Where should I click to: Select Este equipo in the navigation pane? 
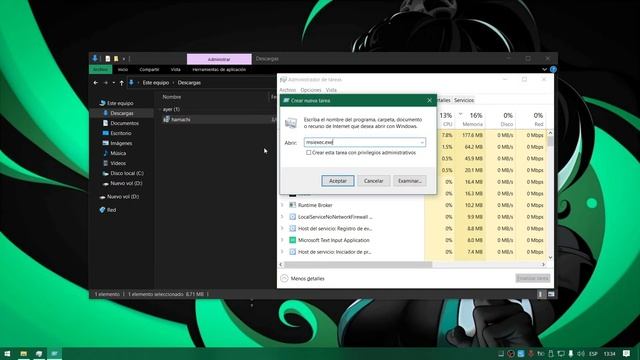click(120, 103)
